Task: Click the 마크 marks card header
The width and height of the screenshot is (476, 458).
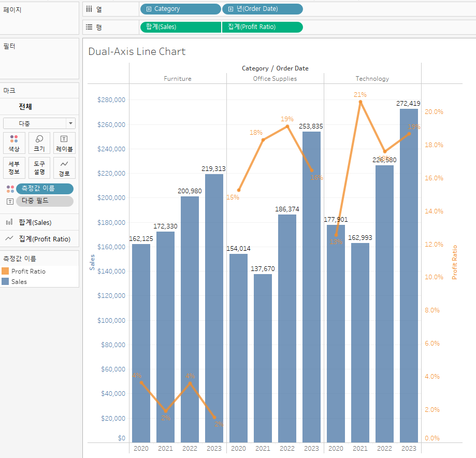Action: (9, 91)
